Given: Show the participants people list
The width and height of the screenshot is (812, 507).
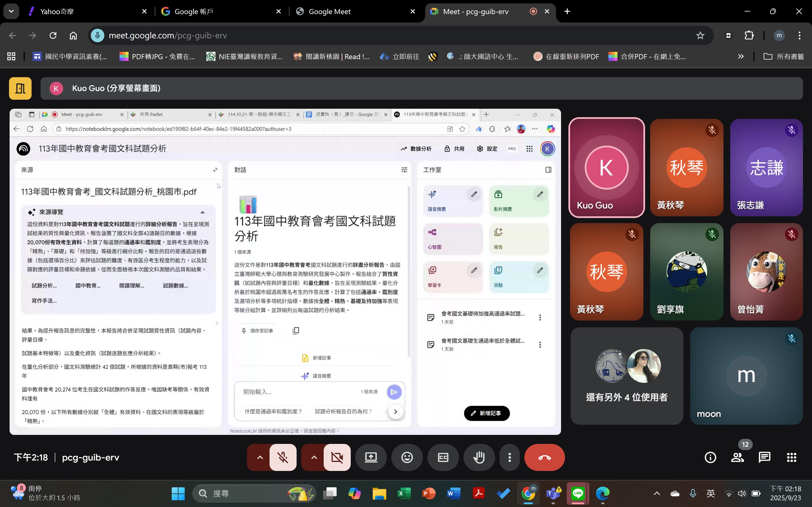Looking at the screenshot, I should click(737, 457).
